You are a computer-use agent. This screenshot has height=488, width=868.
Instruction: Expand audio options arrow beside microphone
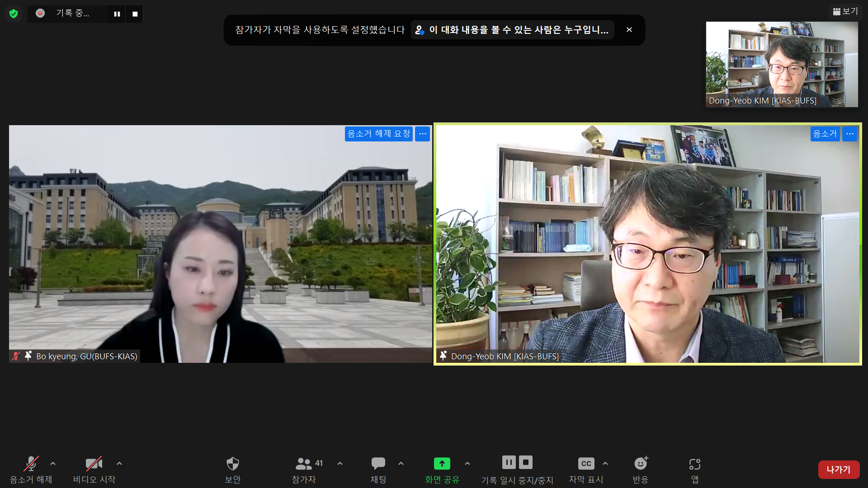(x=53, y=464)
